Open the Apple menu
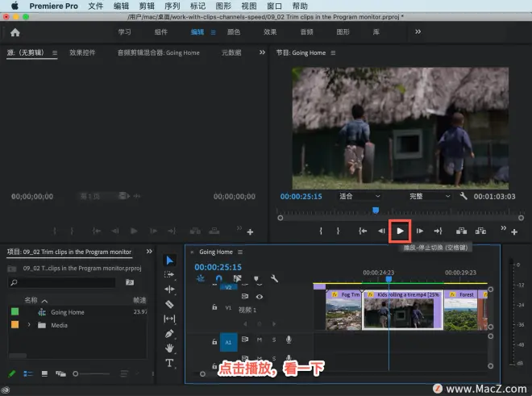This screenshot has width=532, height=396. tap(15, 6)
